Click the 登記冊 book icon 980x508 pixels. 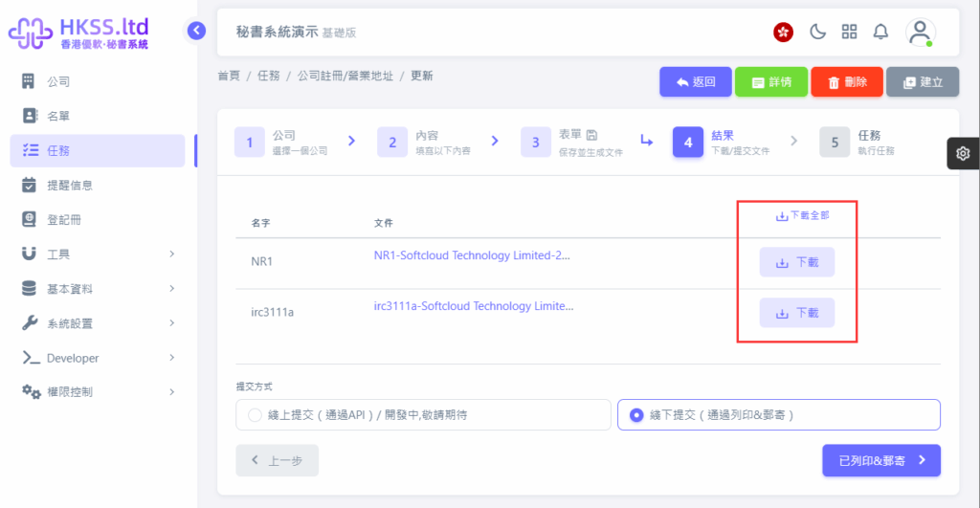coord(29,219)
